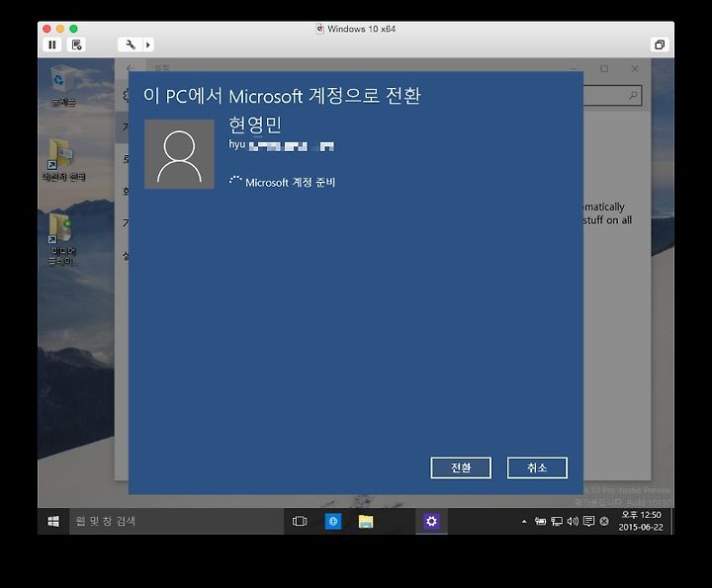Image resolution: width=712 pixels, height=588 pixels.
Task: Launch the browser from the taskbar
Action: coord(333,522)
